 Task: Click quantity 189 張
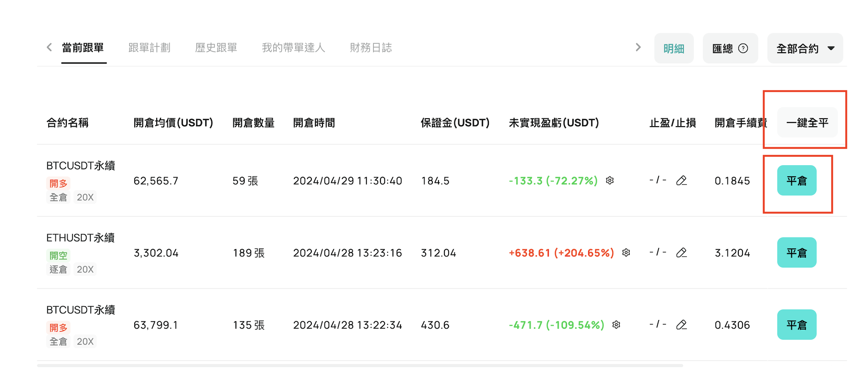(249, 253)
